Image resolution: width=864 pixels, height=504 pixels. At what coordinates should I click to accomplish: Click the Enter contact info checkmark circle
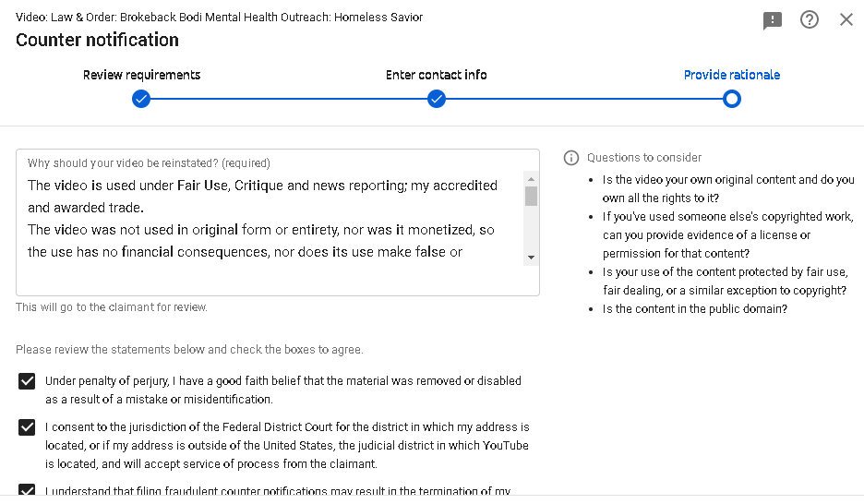437,99
